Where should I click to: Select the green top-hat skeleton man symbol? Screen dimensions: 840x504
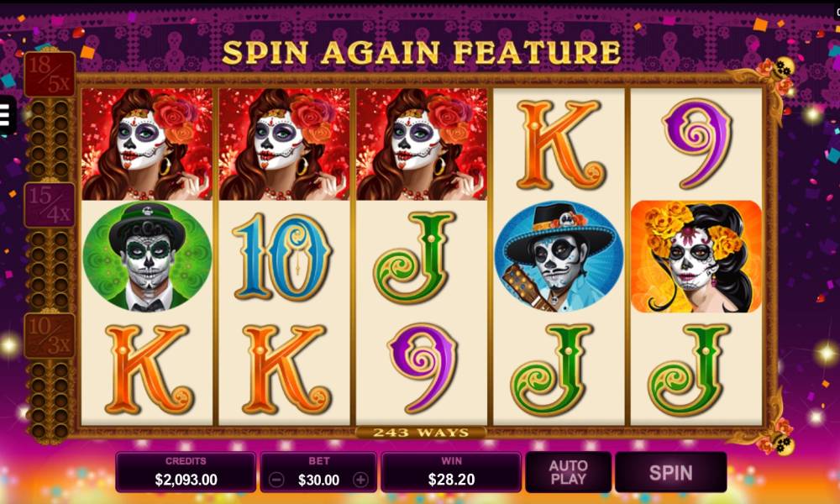pos(147,256)
